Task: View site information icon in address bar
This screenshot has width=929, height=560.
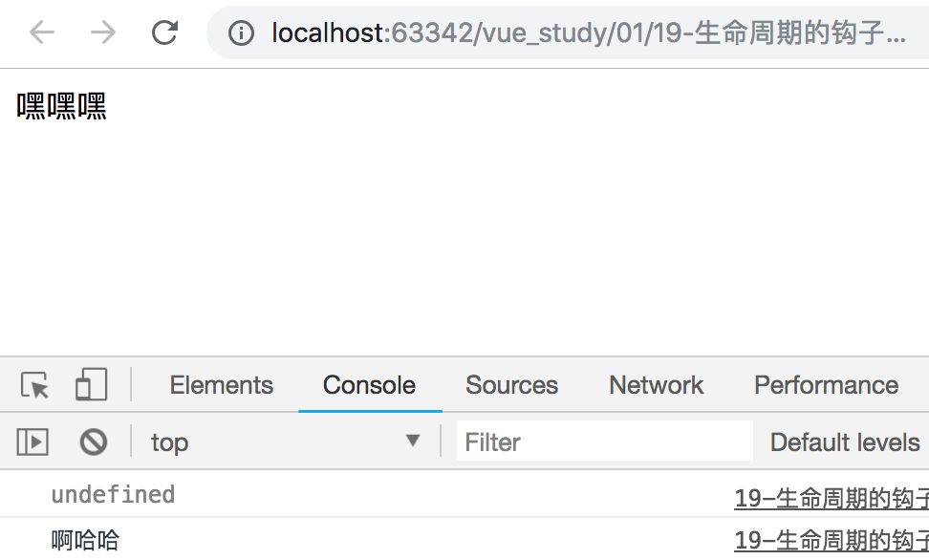Action: pyautogui.click(x=241, y=33)
